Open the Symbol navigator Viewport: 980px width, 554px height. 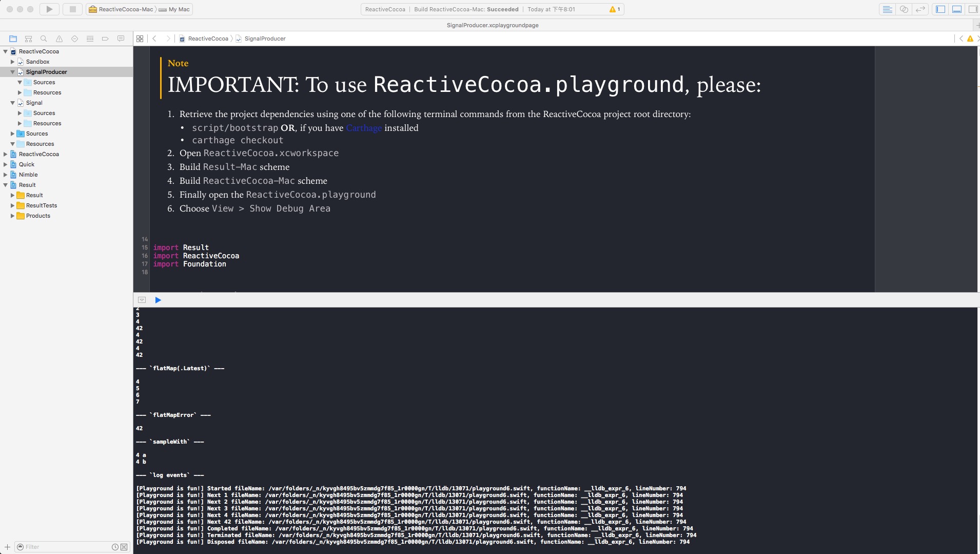(x=28, y=39)
